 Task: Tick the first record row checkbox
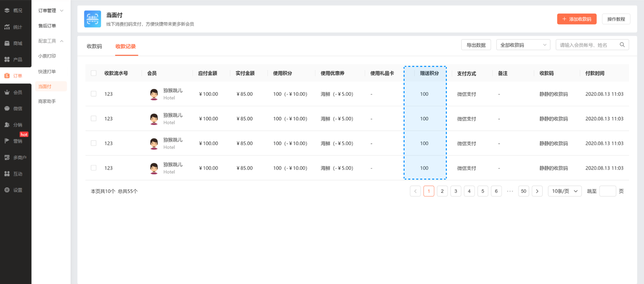coord(94,94)
